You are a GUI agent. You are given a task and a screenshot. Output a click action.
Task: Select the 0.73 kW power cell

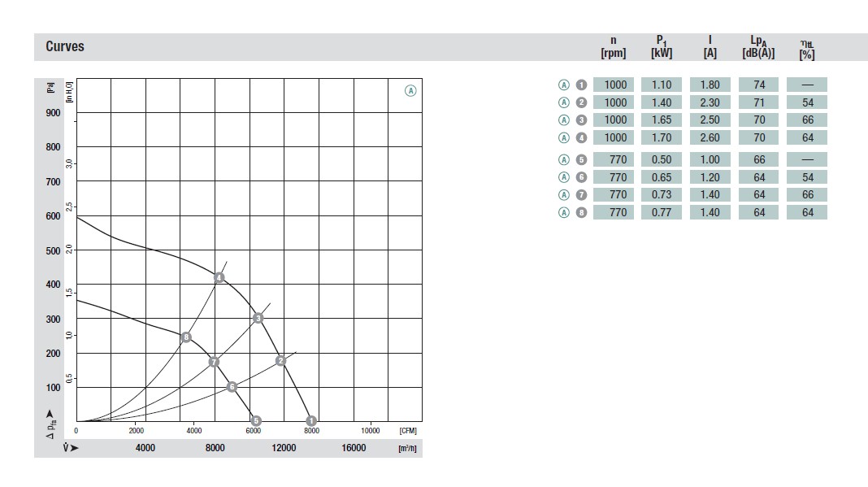coord(662,194)
